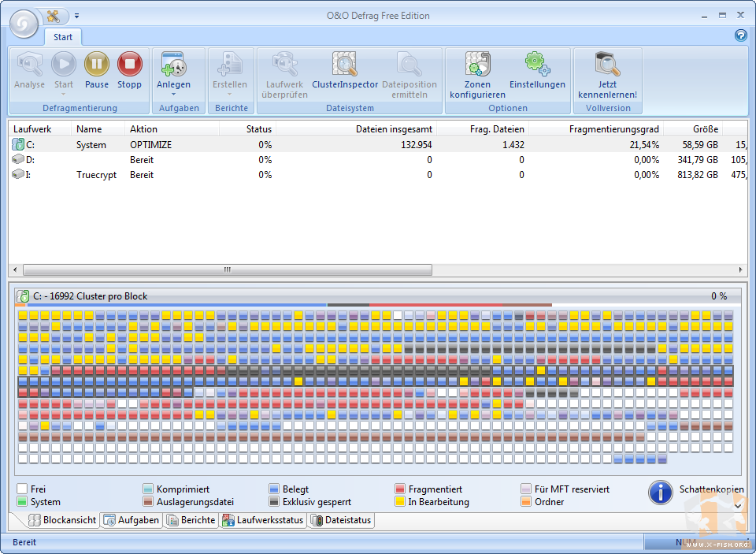Viewport: 756px width, 554px height.
Task: Open Zonen konfigurieren
Action: pyautogui.click(x=477, y=76)
